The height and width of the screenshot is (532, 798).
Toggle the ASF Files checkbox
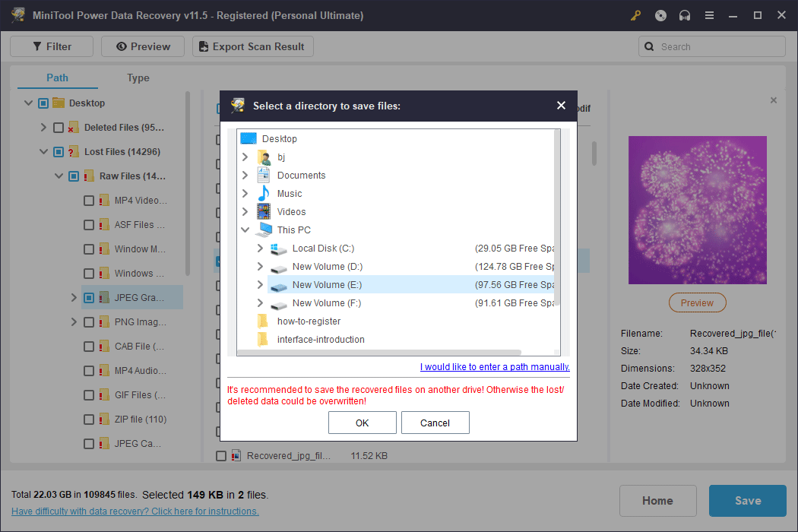(89, 224)
